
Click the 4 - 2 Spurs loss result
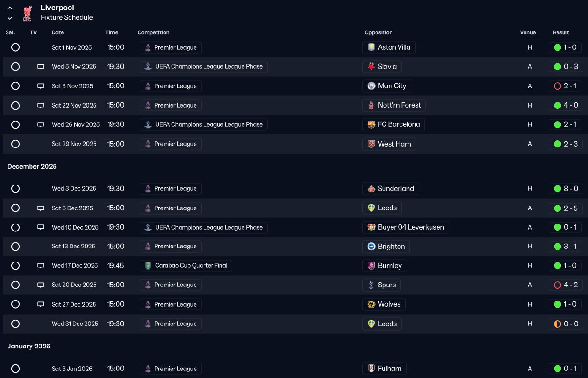[566, 285]
